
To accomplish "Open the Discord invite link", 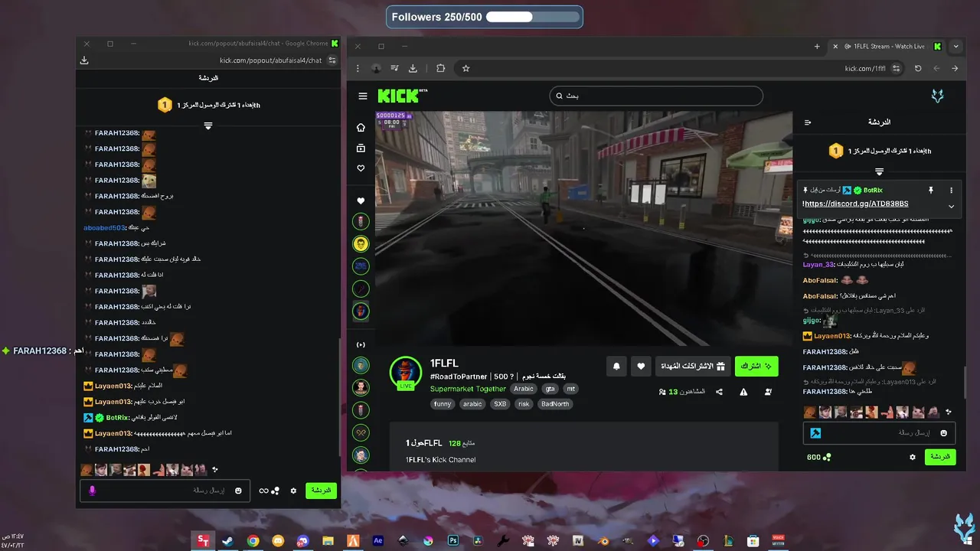I will click(856, 204).
